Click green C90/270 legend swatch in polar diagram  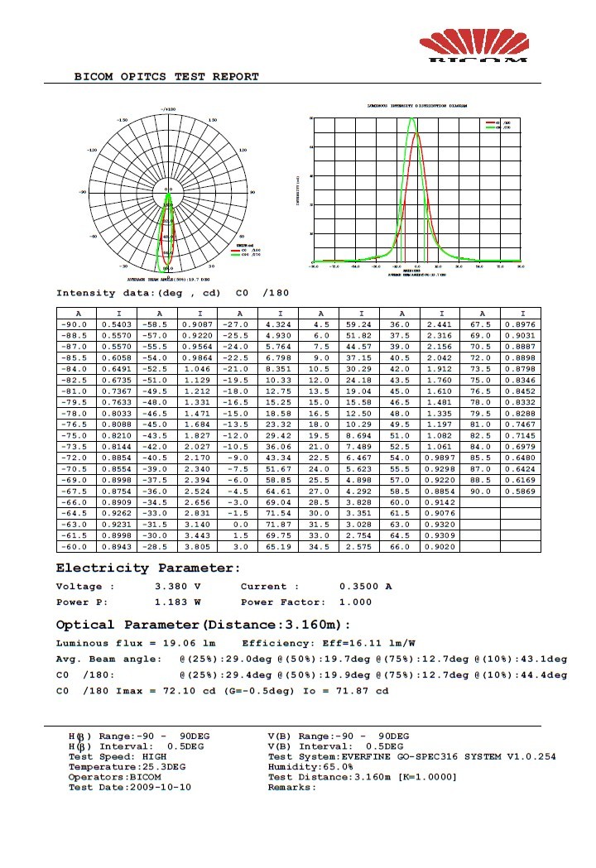tap(236, 255)
